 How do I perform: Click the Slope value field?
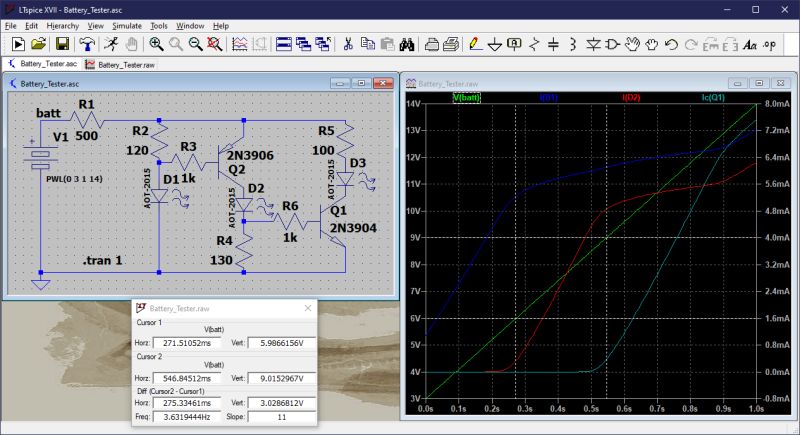(x=282, y=417)
